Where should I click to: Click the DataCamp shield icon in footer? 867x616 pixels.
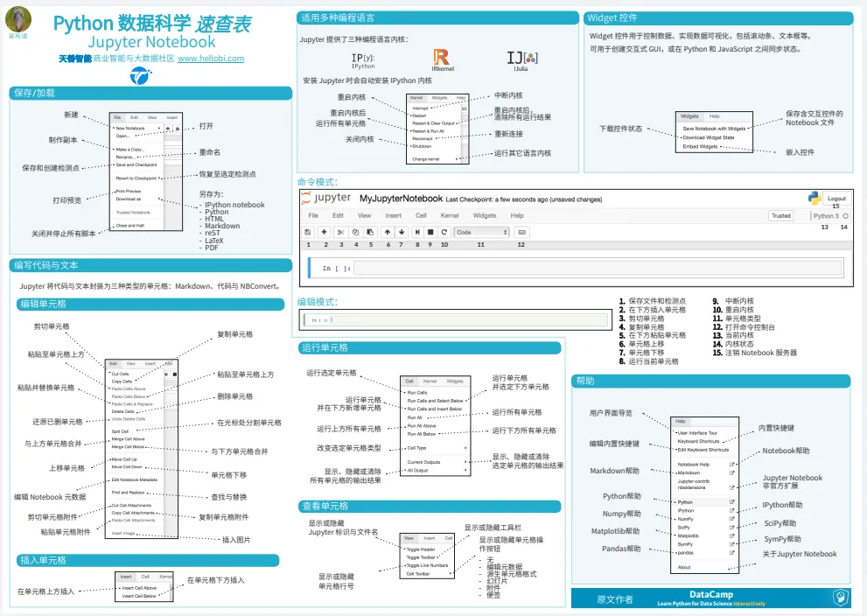(841, 598)
